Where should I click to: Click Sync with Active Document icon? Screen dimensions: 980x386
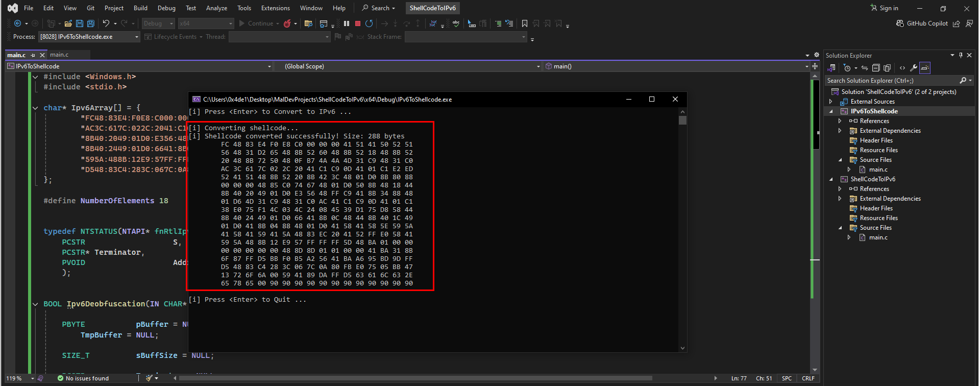coord(865,68)
